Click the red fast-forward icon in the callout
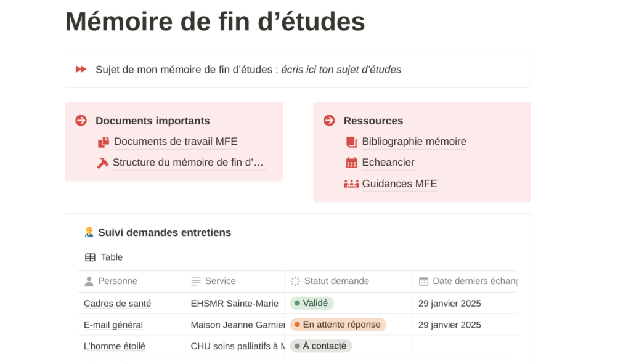 click(81, 69)
